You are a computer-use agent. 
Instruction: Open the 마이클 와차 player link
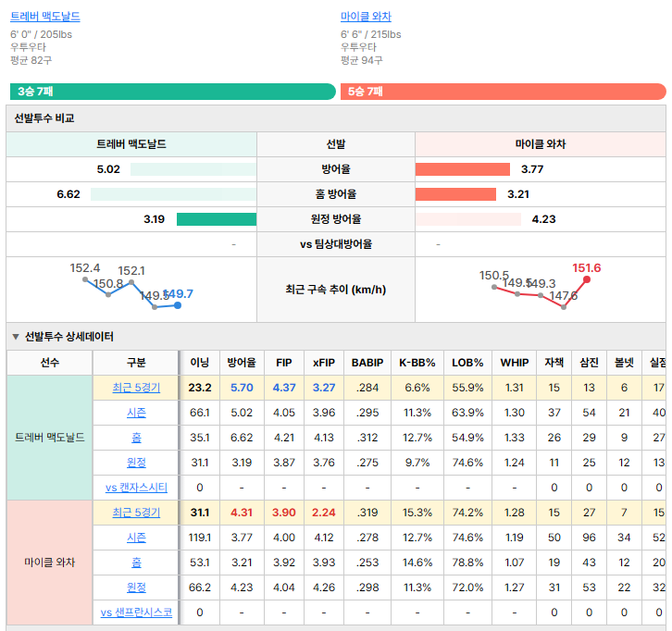pyautogui.click(x=366, y=17)
